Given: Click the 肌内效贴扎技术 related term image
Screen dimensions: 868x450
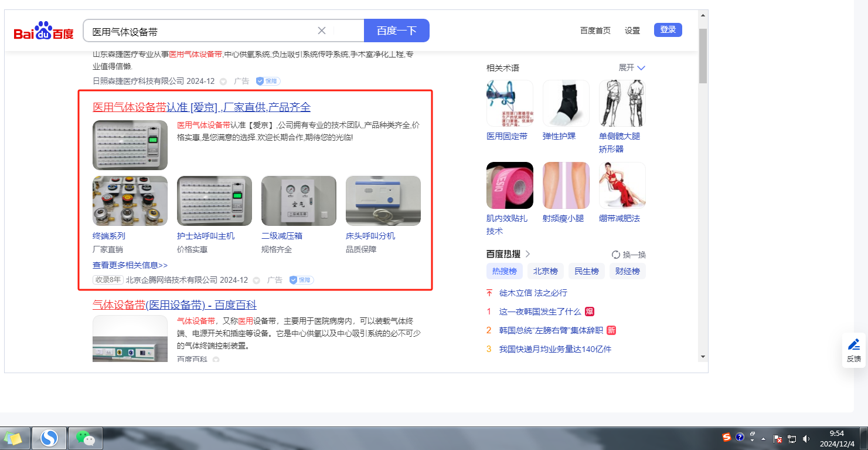Looking at the screenshot, I should 510,185.
